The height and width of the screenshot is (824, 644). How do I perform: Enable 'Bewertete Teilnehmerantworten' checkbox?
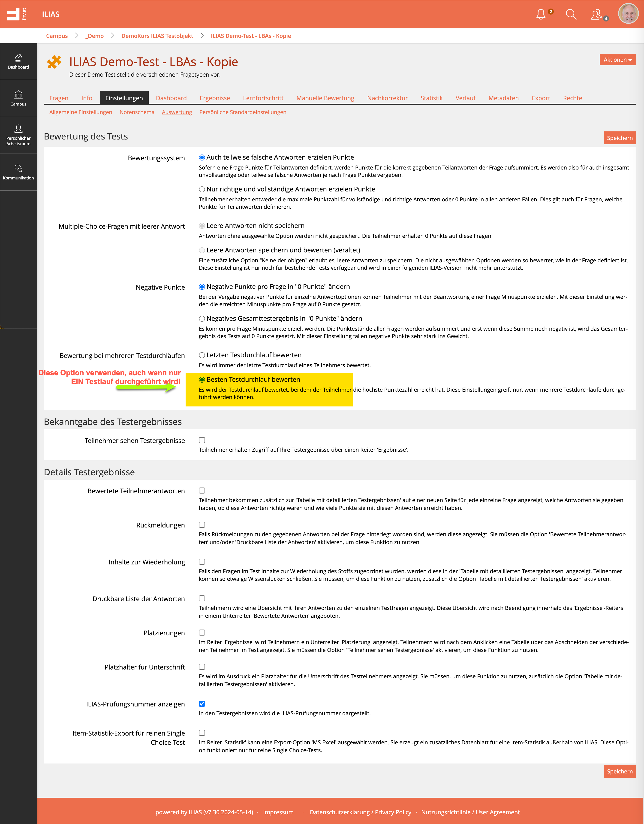pyautogui.click(x=202, y=491)
